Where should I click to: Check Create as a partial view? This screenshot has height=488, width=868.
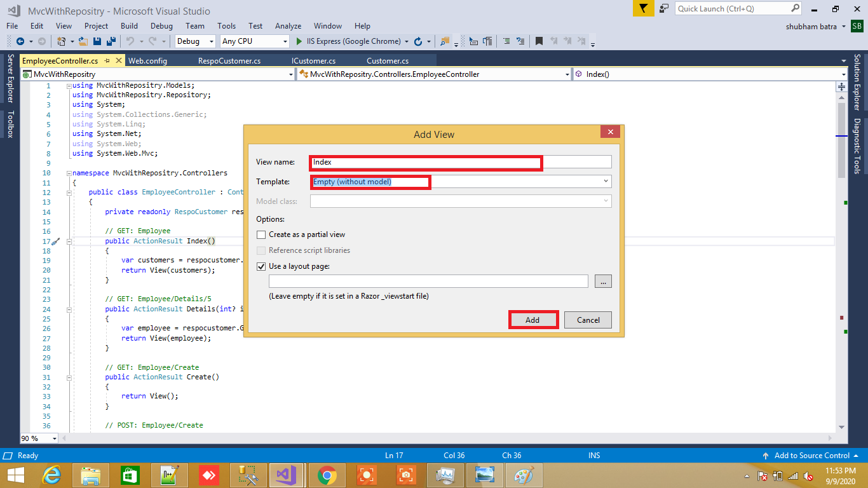click(x=261, y=234)
